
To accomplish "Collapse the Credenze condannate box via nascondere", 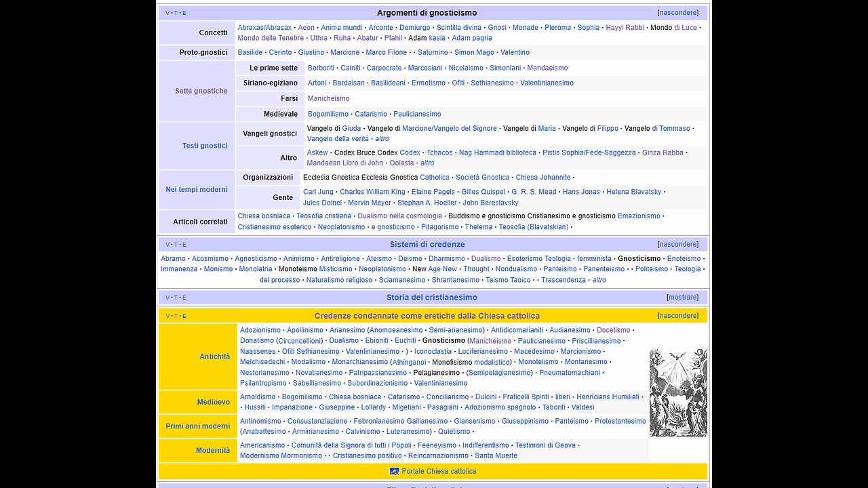I will (x=679, y=315).
